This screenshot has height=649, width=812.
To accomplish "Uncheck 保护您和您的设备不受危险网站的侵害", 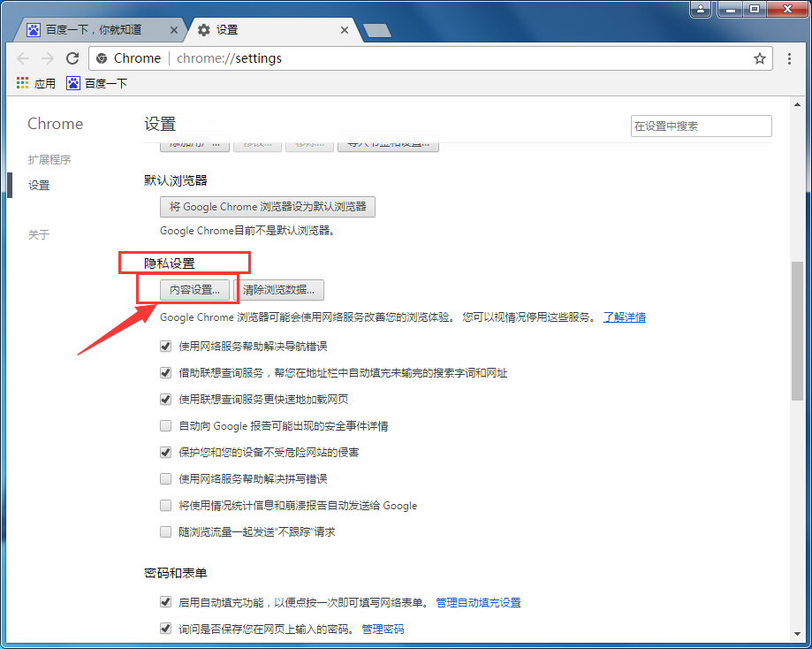I will click(165, 452).
